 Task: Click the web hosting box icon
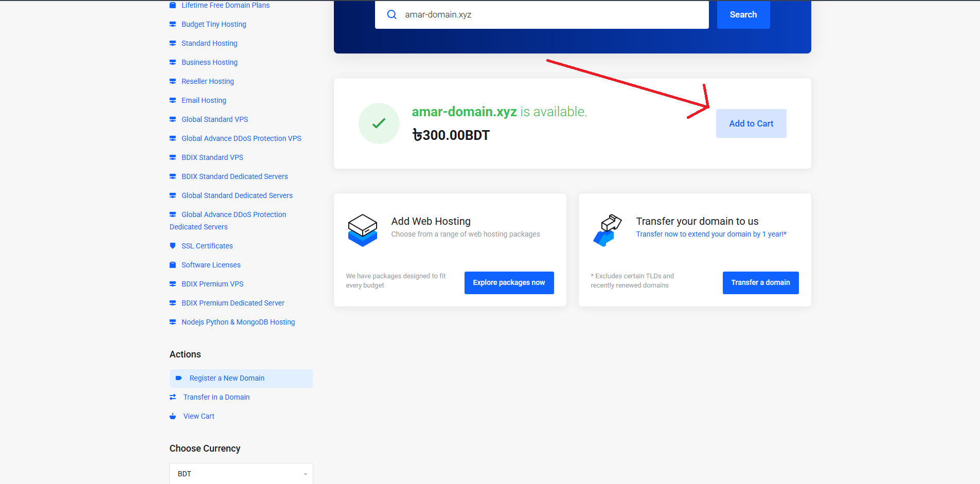point(363,230)
